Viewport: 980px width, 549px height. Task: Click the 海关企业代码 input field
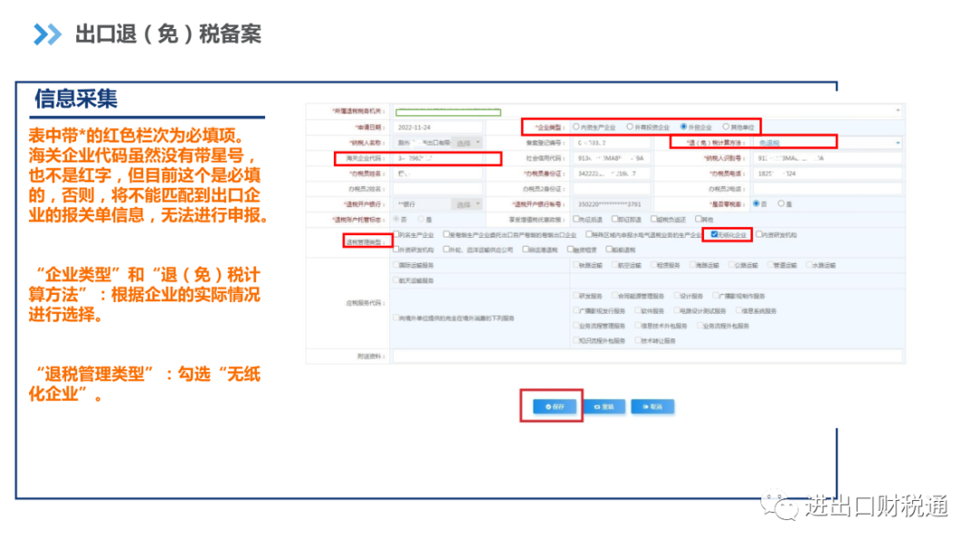(x=437, y=158)
